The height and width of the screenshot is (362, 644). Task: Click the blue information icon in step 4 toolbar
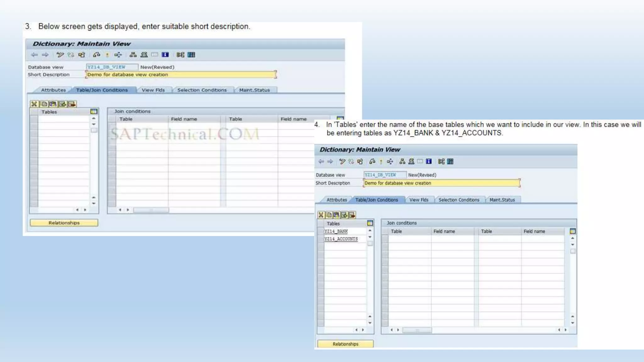429,162
